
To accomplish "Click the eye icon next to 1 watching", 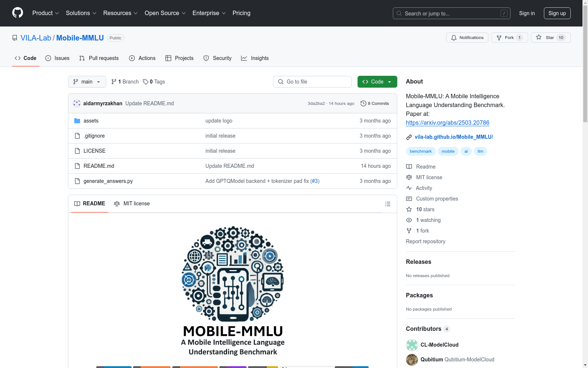I will [x=409, y=220].
